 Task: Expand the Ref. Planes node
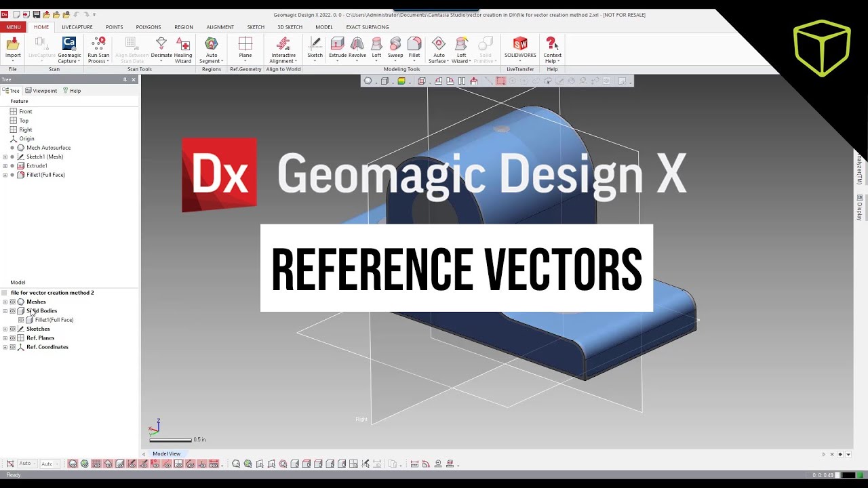pyautogui.click(x=5, y=338)
